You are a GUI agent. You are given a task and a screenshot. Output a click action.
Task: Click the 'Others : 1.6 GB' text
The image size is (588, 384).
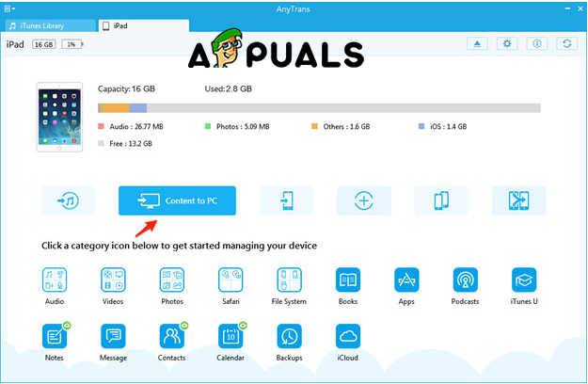pyautogui.click(x=346, y=127)
